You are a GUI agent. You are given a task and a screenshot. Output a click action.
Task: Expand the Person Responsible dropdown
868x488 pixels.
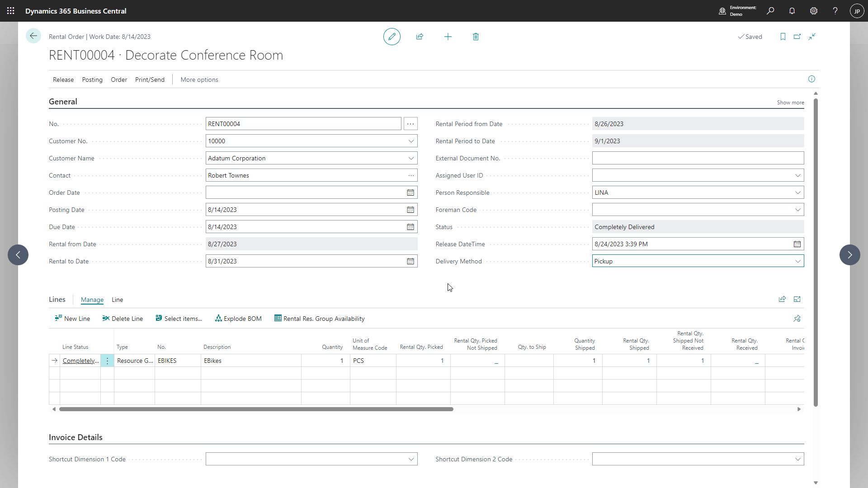pyautogui.click(x=797, y=192)
